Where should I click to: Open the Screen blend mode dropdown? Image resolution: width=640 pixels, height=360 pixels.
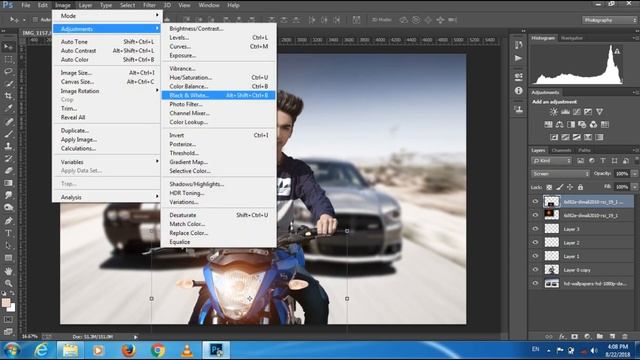(560, 174)
